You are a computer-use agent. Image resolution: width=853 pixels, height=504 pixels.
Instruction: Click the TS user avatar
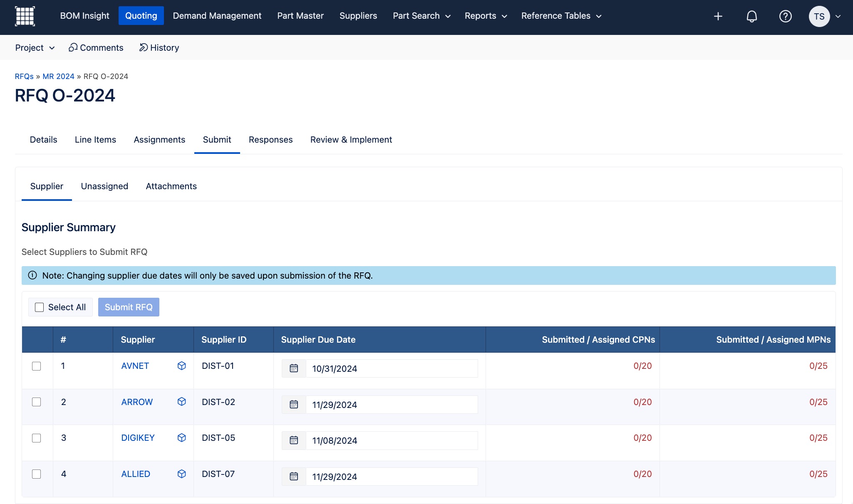click(819, 16)
